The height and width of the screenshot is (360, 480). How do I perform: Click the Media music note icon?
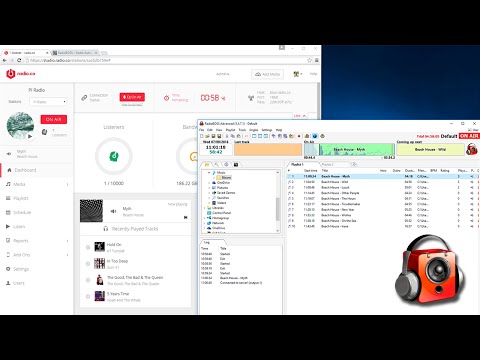(x=8, y=184)
